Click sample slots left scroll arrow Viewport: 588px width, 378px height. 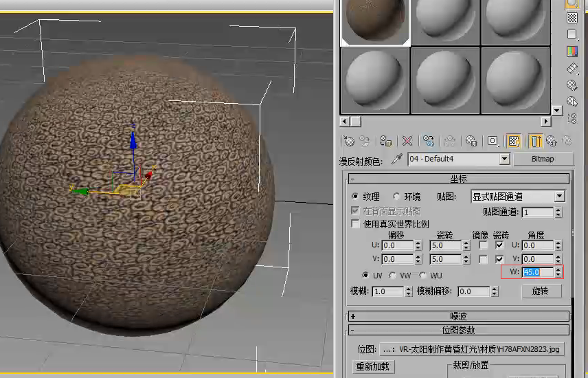pyautogui.click(x=344, y=121)
